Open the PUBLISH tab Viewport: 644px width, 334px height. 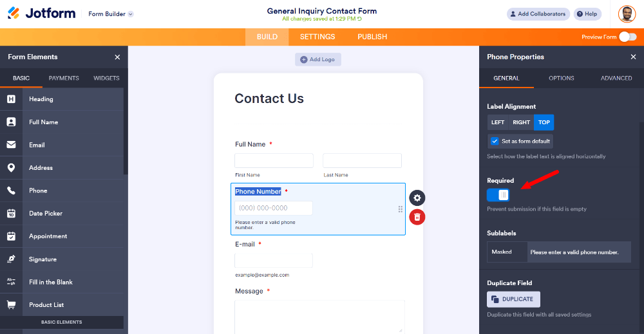[x=372, y=37]
